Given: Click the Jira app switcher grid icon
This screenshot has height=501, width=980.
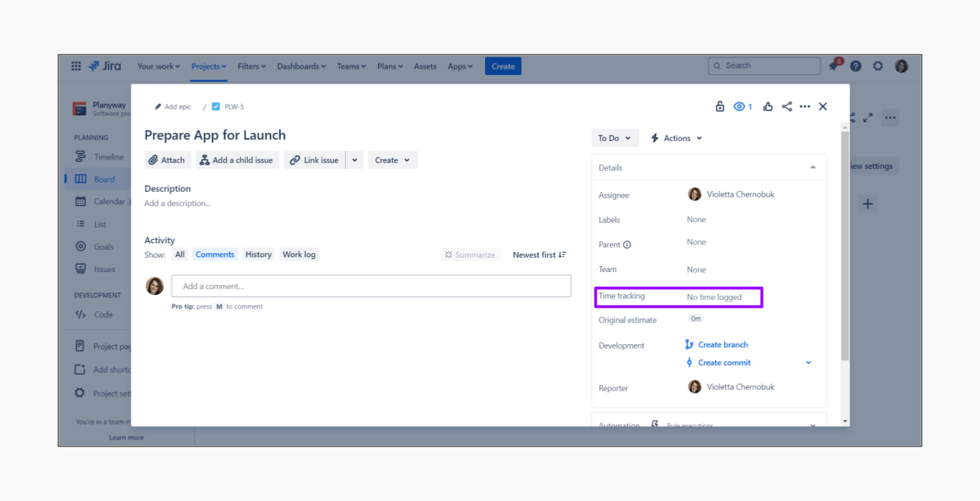Looking at the screenshot, I should pos(76,67).
